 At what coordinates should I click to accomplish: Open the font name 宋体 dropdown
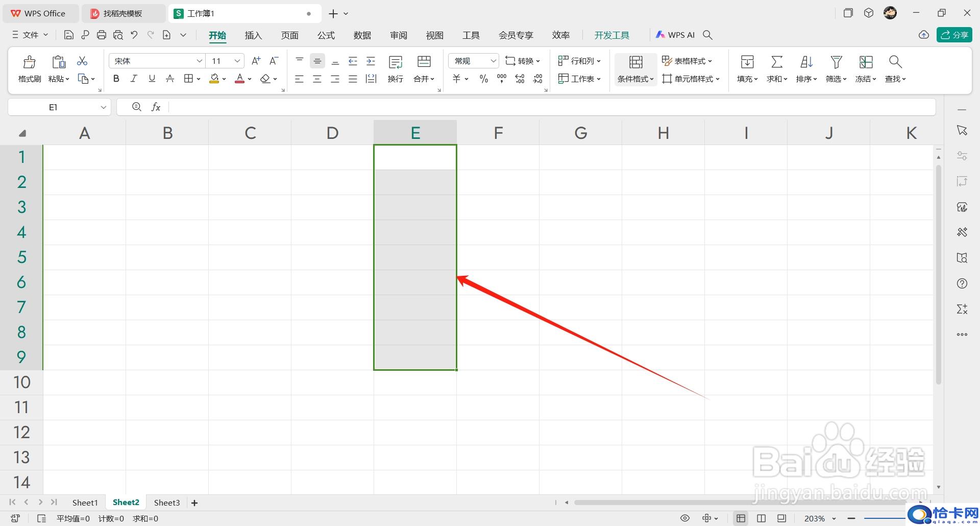tap(199, 61)
